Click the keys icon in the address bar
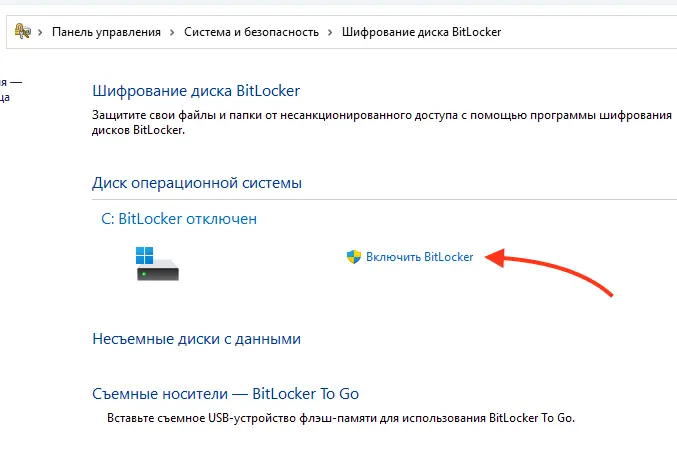Screen dimensions: 677x450 (x=22, y=31)
